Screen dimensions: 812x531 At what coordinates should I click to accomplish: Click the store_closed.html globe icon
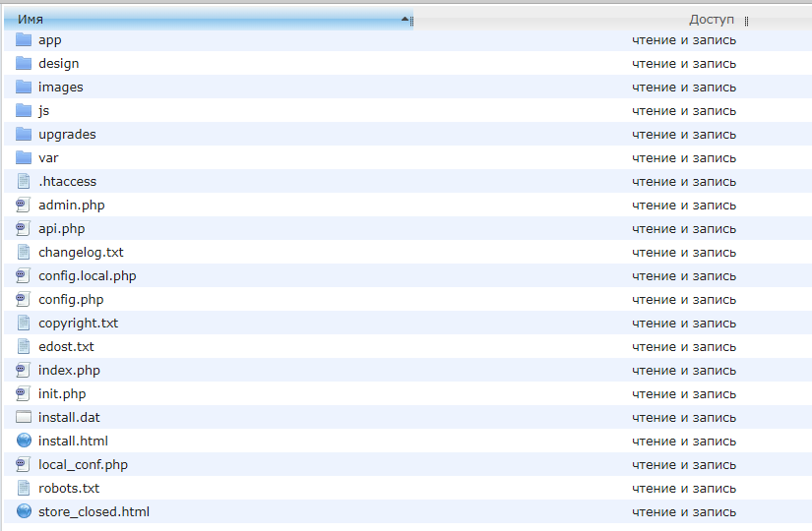click(24, 511)
